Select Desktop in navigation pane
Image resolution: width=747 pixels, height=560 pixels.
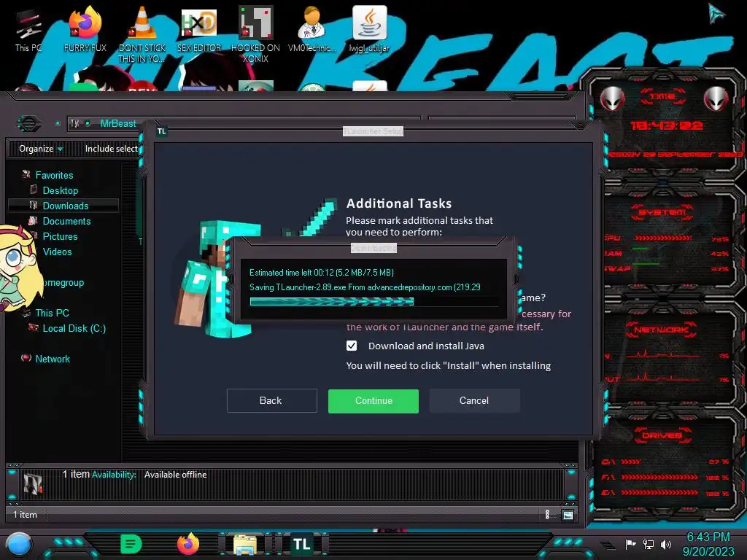coord(60,190)
